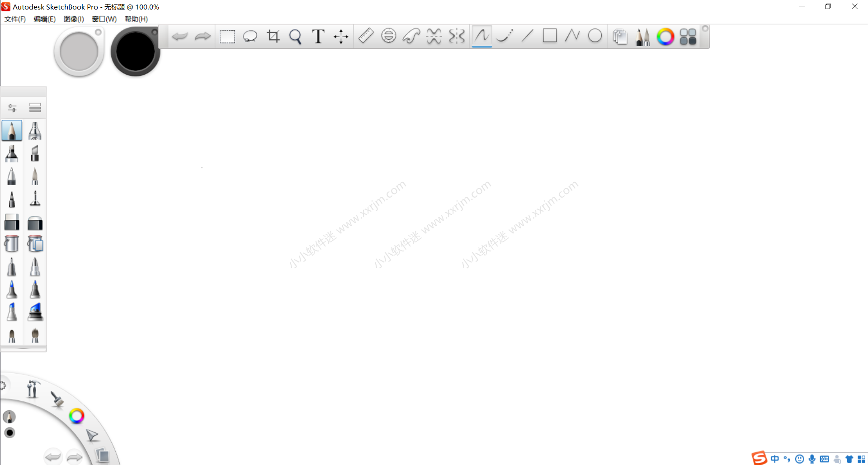
Task: Enable vertical-axis symmetry with dashed vertical line
Action: 457,36
